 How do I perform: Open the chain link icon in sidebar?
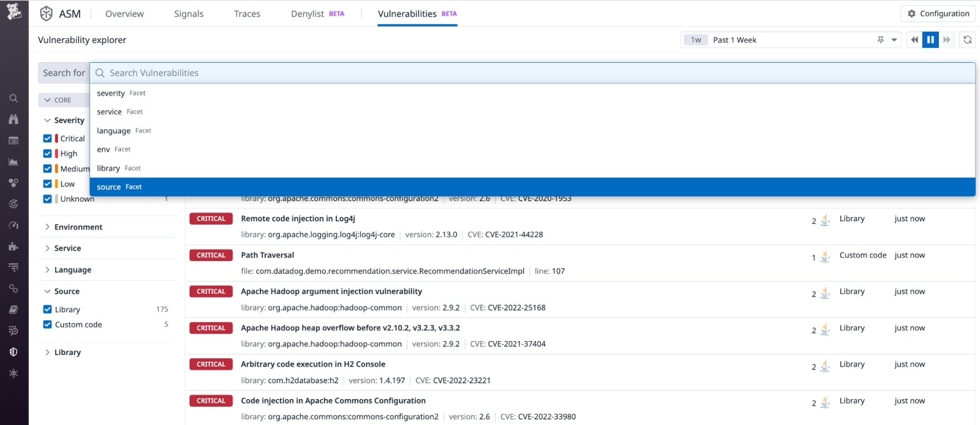(x=14, y=289)
